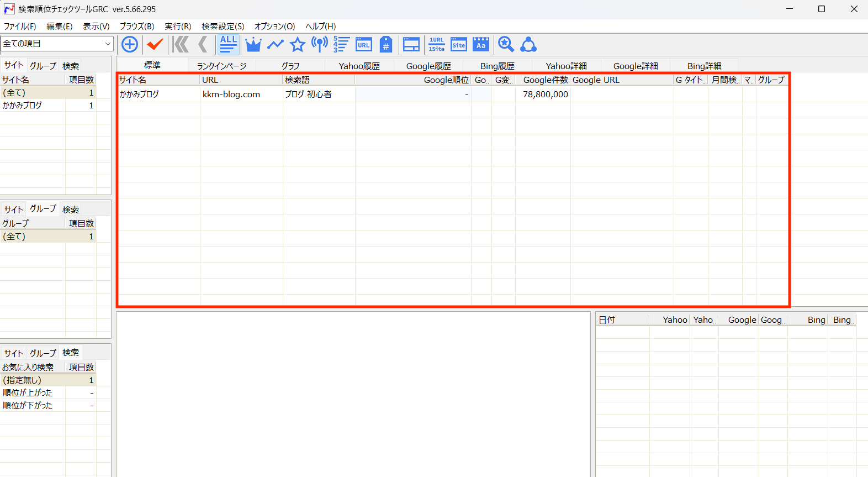Click the 78,800,000 Google件数 cell

click(x=543, y=94)
